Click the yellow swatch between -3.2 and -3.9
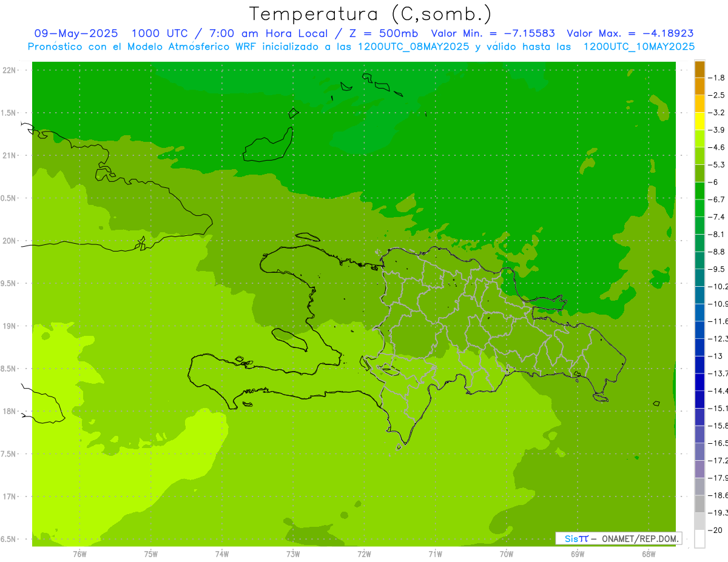Image resolution: width=728 pixels, height=562 pixels. 699,121
